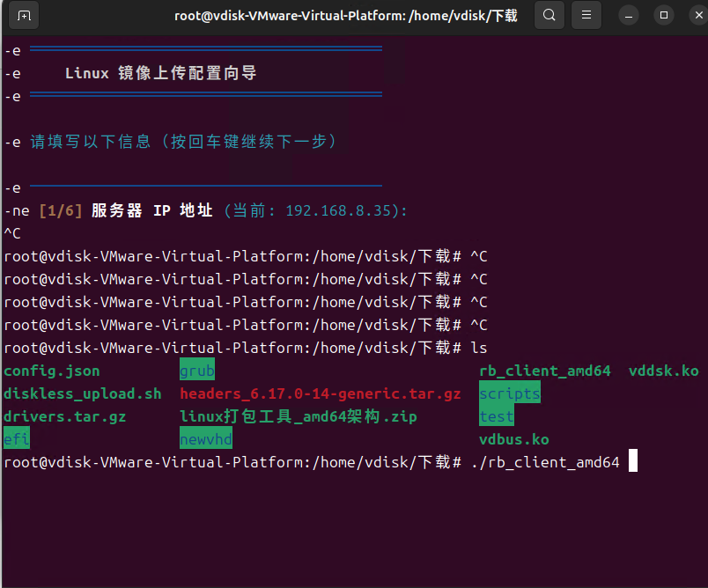
Task: Click the terminal search icon
Action: click(x=549, y=15)
